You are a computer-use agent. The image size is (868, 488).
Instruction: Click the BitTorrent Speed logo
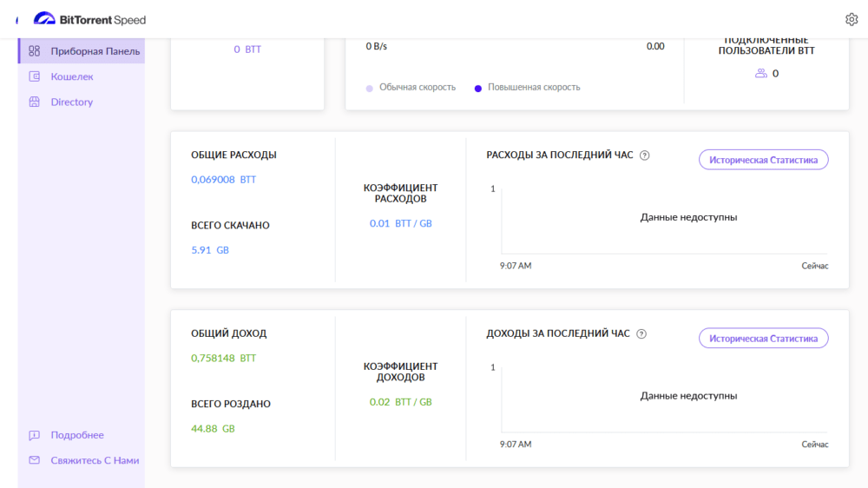pyautogui.click(x=89, y=19)
